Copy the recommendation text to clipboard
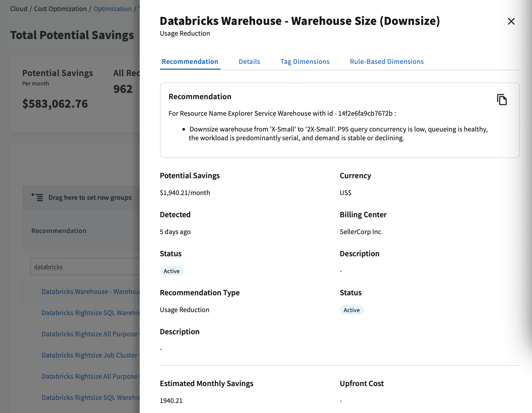This screenshot has width=532, height=413. pos(502,100)
